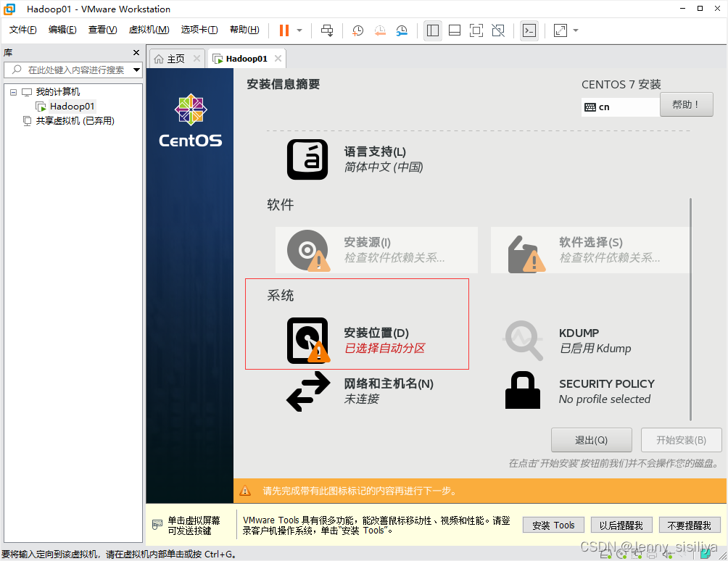Select 我的计算机 in the library tree
The image size is (728, 561).
click(x=57, y=92)
